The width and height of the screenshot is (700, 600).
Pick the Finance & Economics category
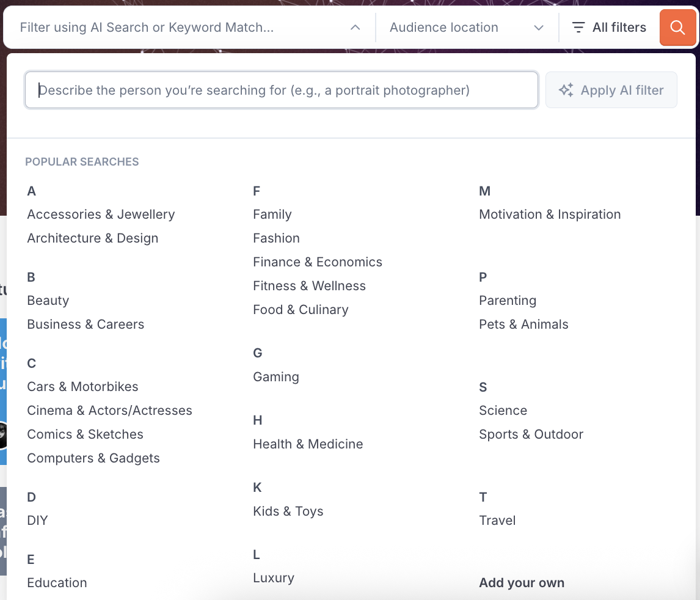coord(318,262)
